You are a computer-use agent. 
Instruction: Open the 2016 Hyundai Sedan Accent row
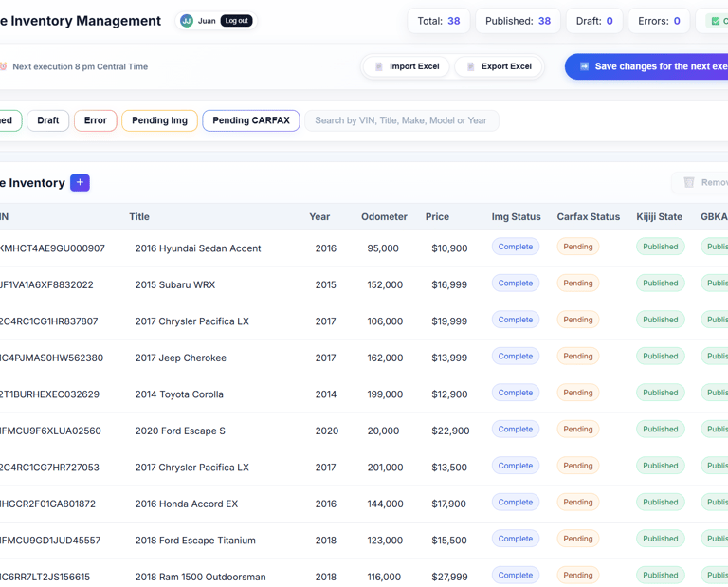(198, 248)
